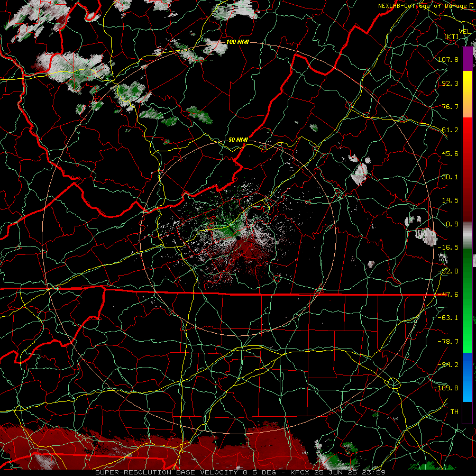Pick the purple segment of velocity color bar
The height and width of the screenshot is (476, 476).
click(467, 59)
